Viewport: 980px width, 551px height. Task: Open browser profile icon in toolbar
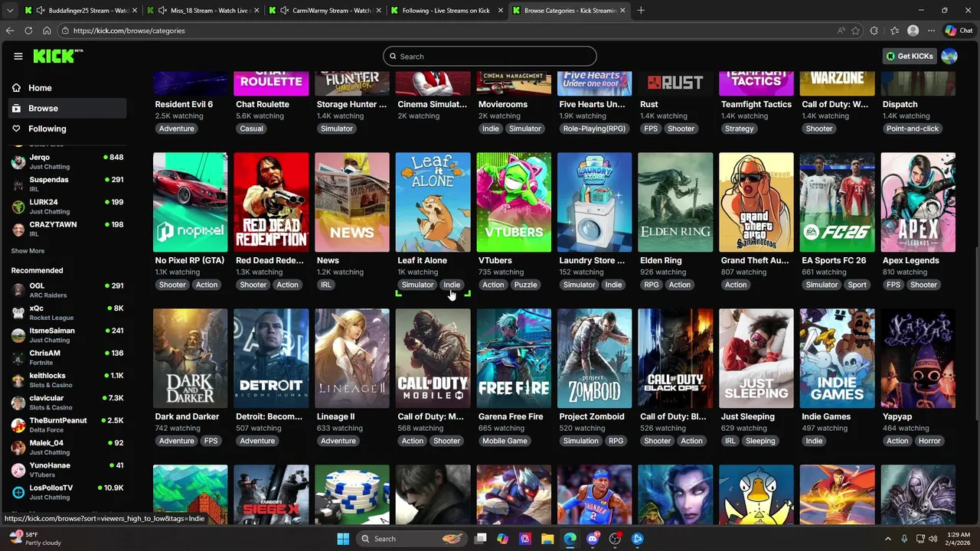click(x=913, y=31)
